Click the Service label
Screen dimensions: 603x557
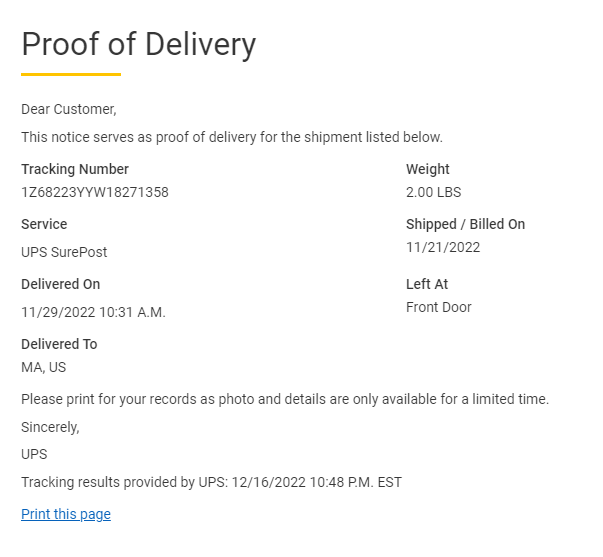pyautogui.click(x=44, y=224)
